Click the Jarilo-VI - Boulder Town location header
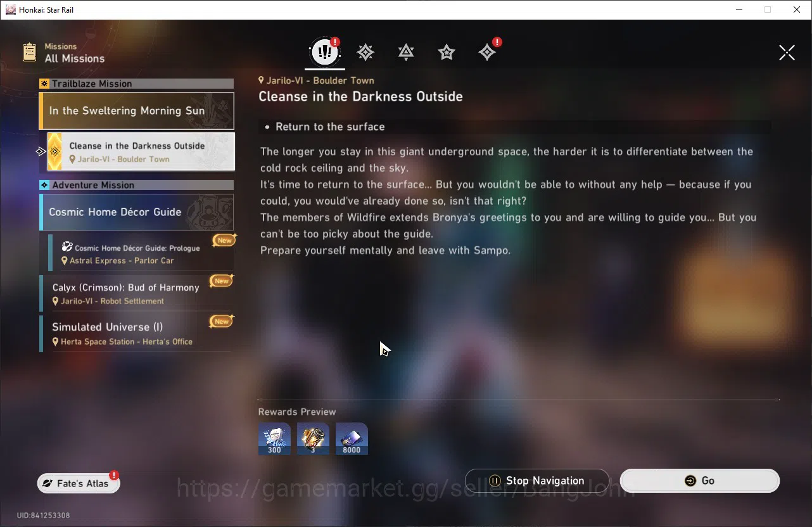Image resolution: width=812 pixels, height=527 pixels. coord(316,80)
